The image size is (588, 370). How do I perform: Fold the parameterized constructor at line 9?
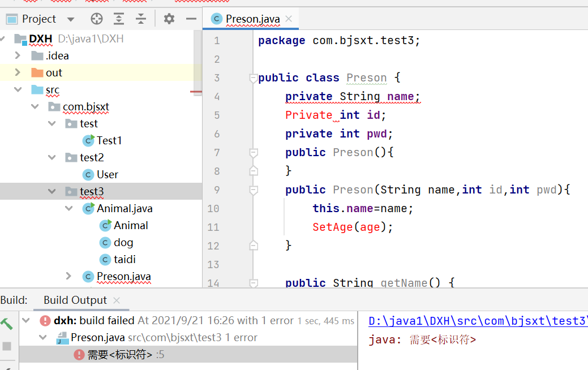(254, 190)
